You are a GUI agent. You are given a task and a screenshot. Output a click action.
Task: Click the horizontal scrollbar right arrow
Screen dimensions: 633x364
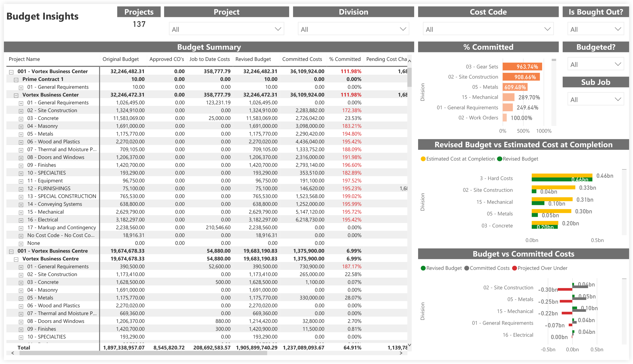[401, 353]
